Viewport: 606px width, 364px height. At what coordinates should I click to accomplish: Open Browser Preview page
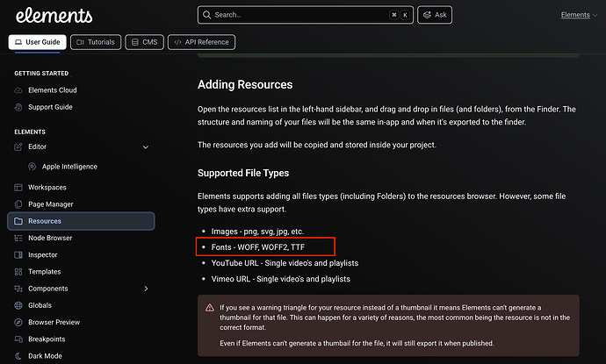point(54,322)
